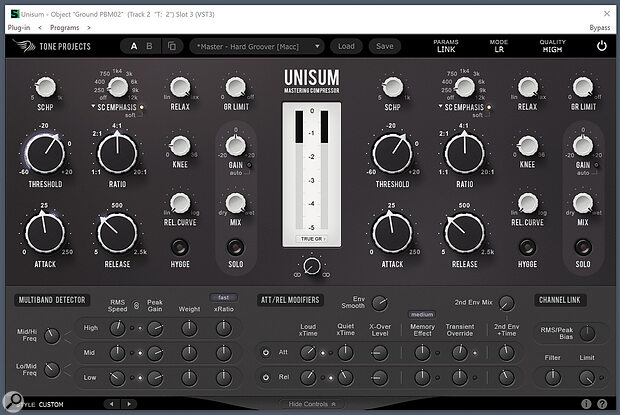Toggle the plug-in power button
This screenshot has height=415, width=620.
pyautogui.click(x=601, y=46)
